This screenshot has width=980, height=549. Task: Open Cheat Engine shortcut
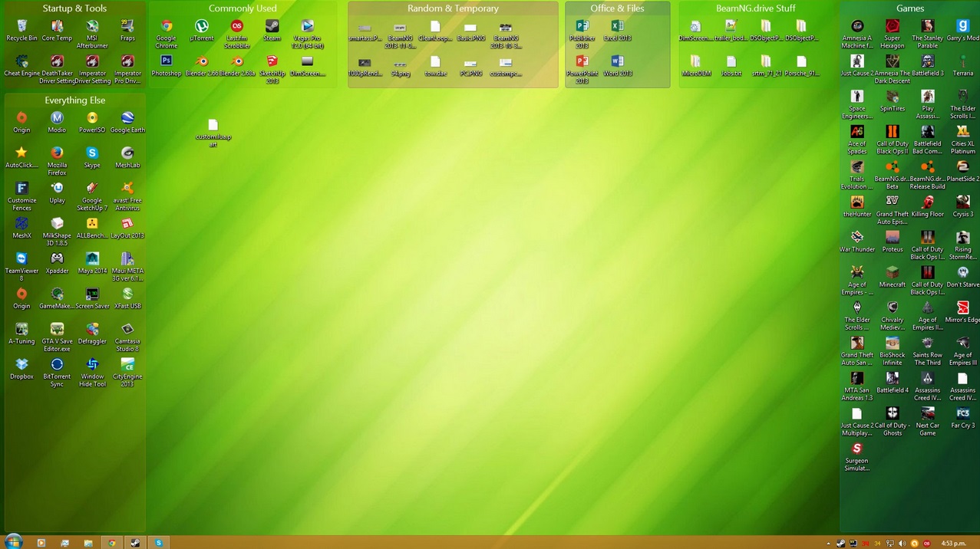(21, 66)
